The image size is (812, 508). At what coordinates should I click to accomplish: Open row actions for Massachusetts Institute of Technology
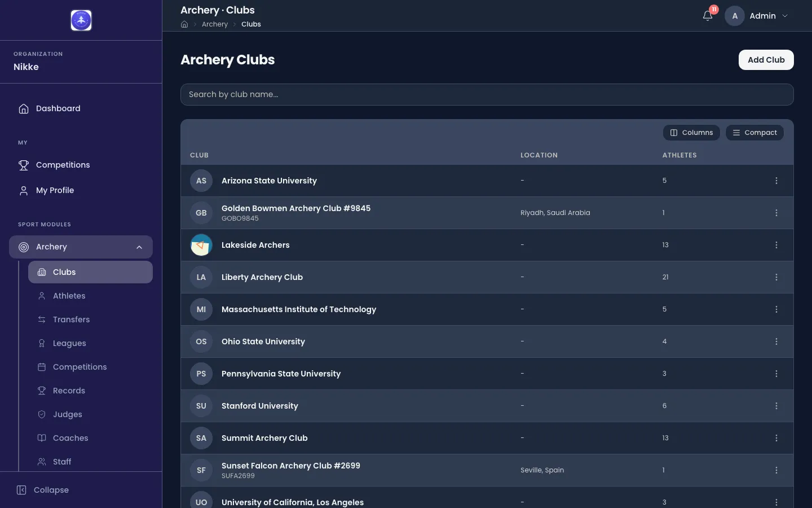click(x=776, y=309)
